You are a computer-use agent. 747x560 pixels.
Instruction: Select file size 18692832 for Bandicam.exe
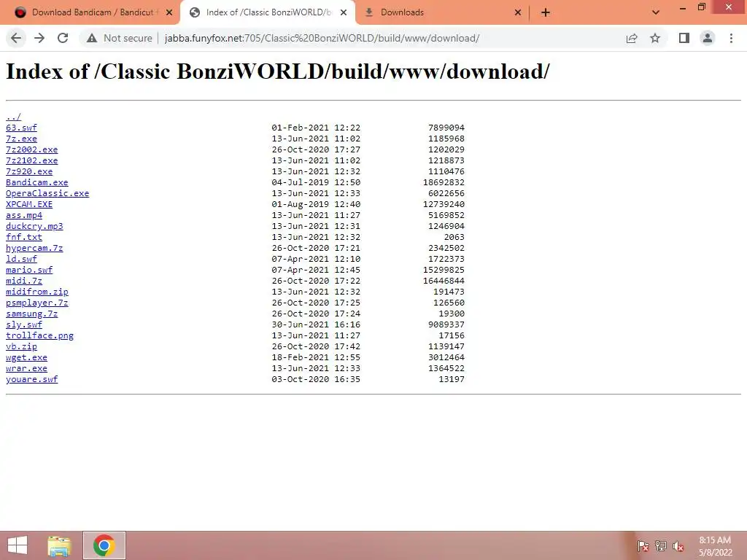pos(444,182)
